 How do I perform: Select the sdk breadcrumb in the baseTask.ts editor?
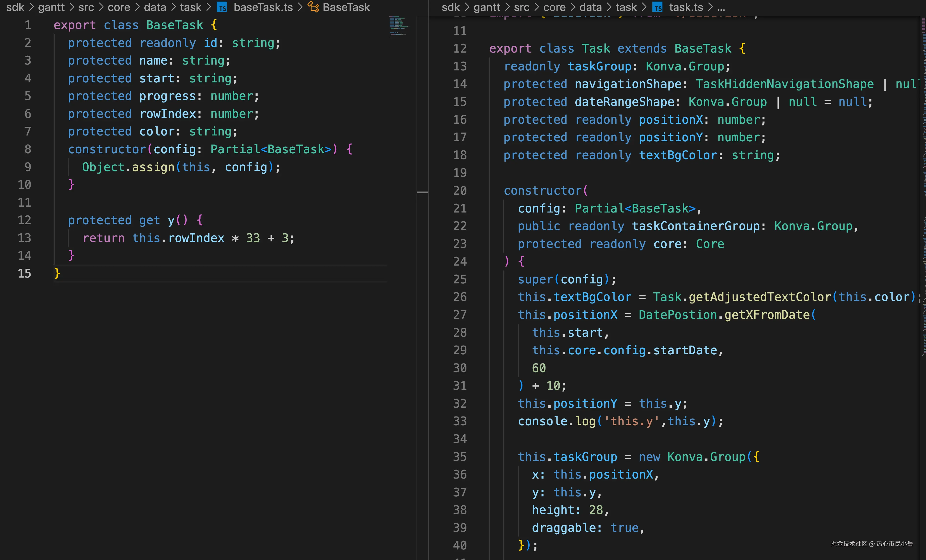(15, 7)
